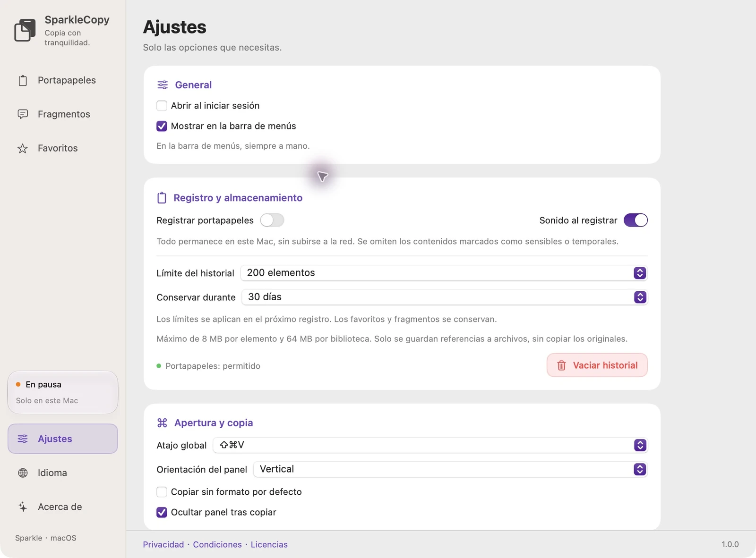Click the clipboard icon beside Portapapeles
756x558 pixels.
click(x=23, y=81)
